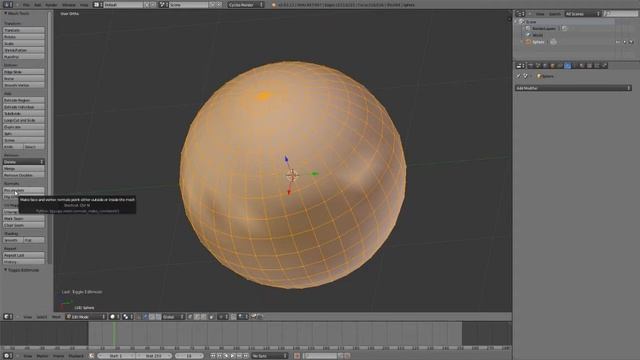Open Physics properties tab icon
The height and width of the screenshot is (360, 640).
604,66
